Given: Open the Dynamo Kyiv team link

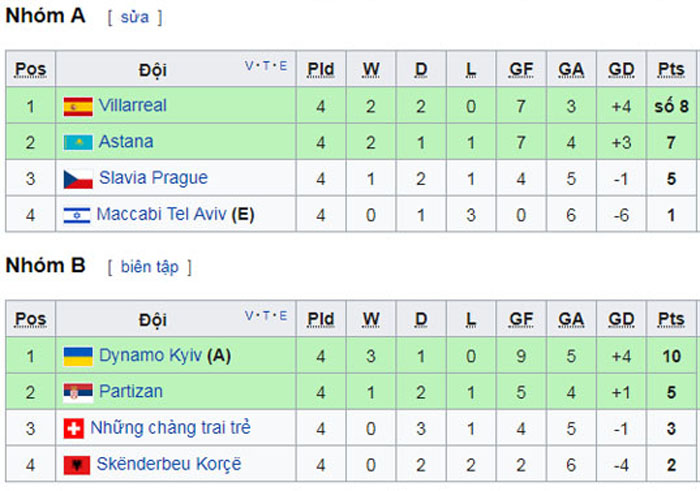Looking at the screenshot, I should [x=150, y=356].
